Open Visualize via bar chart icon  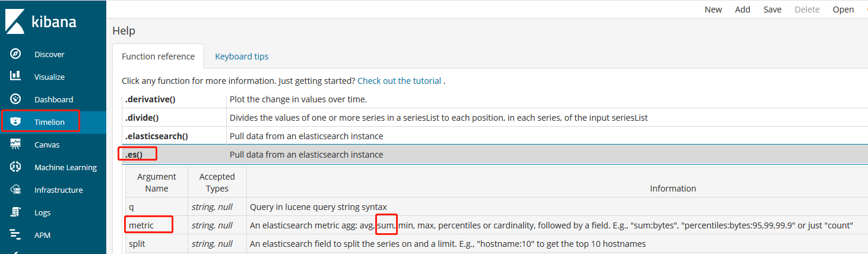pos(15,76)
